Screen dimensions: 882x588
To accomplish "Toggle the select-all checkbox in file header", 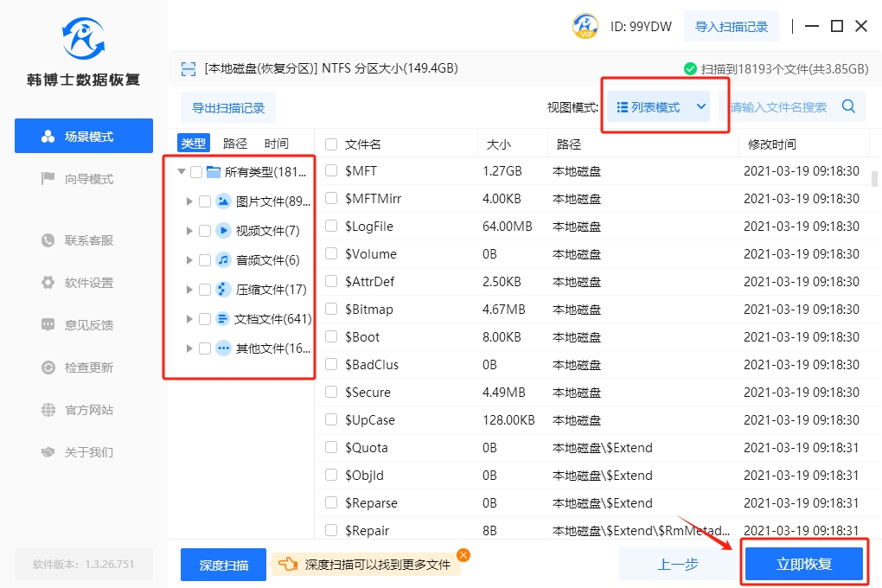I will click(331, 144).
